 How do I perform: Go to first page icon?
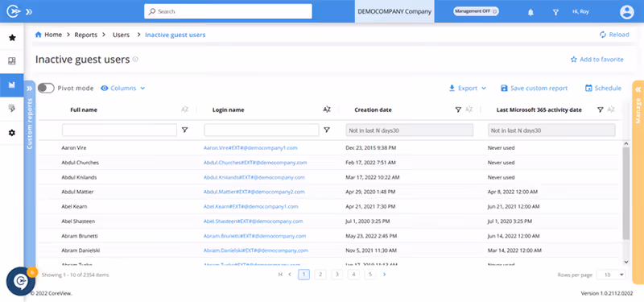(280, 275)
